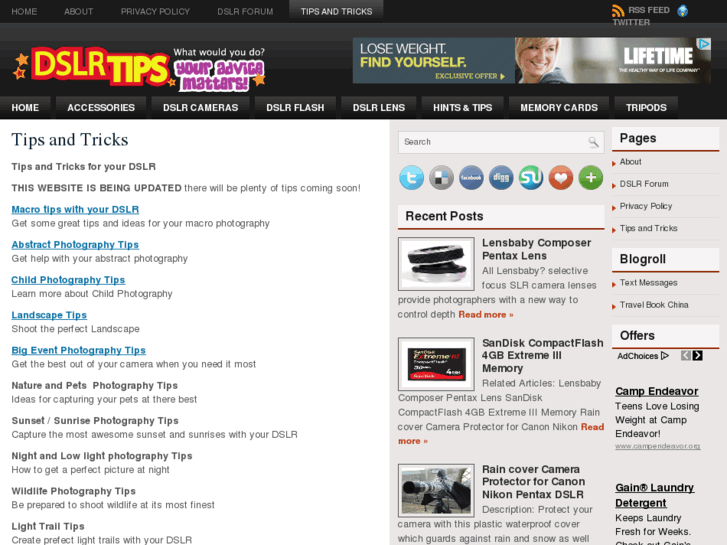The image size is (727, 545).
Task: Click Sunset / Sunrise Photography Tips text
Action: [95, 421]
